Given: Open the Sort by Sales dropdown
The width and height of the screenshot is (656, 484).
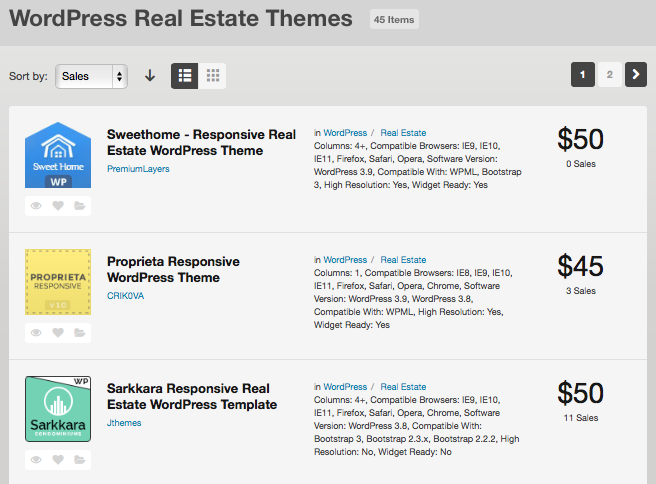Looking at the screenshot, I should (91, 76).
